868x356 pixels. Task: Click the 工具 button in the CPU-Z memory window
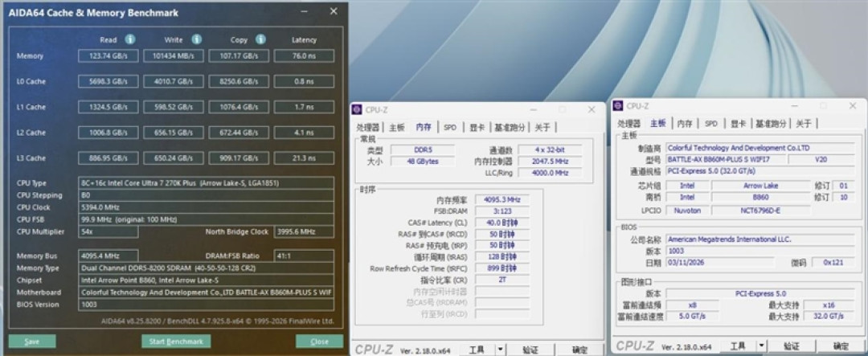(x=477, y=350)
